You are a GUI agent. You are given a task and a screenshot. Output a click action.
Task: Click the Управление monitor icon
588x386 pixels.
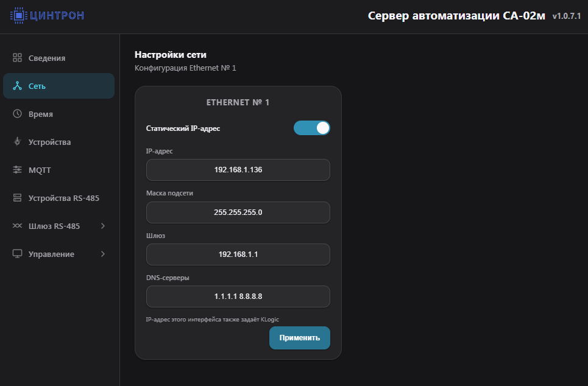coord(17,254)
